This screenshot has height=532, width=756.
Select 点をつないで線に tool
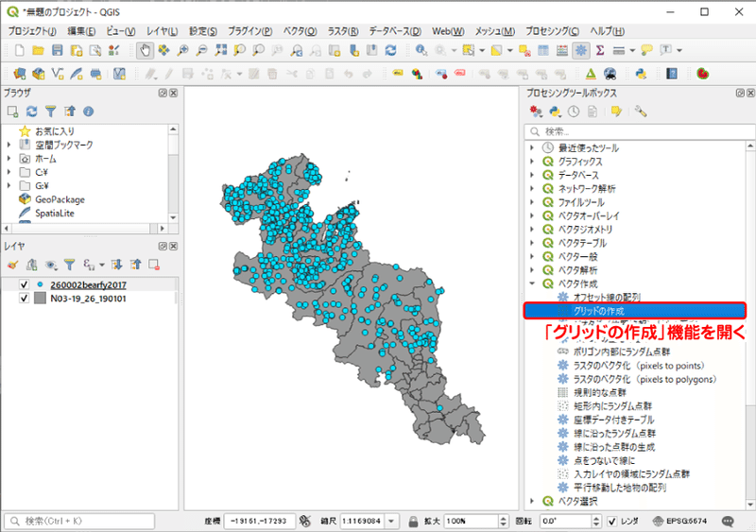coord(604,460)
